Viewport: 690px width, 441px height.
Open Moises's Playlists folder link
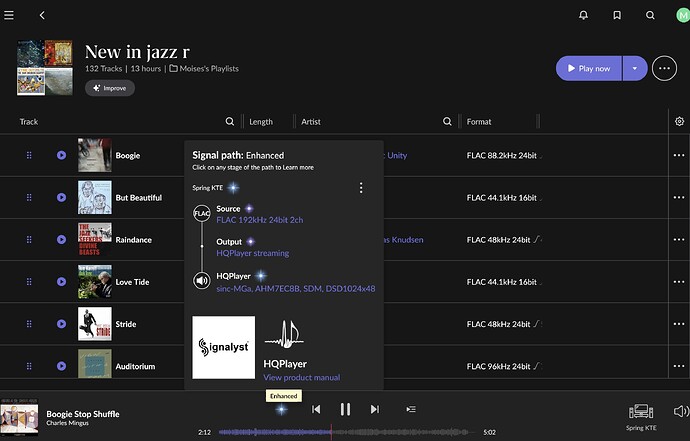[204, 69]
